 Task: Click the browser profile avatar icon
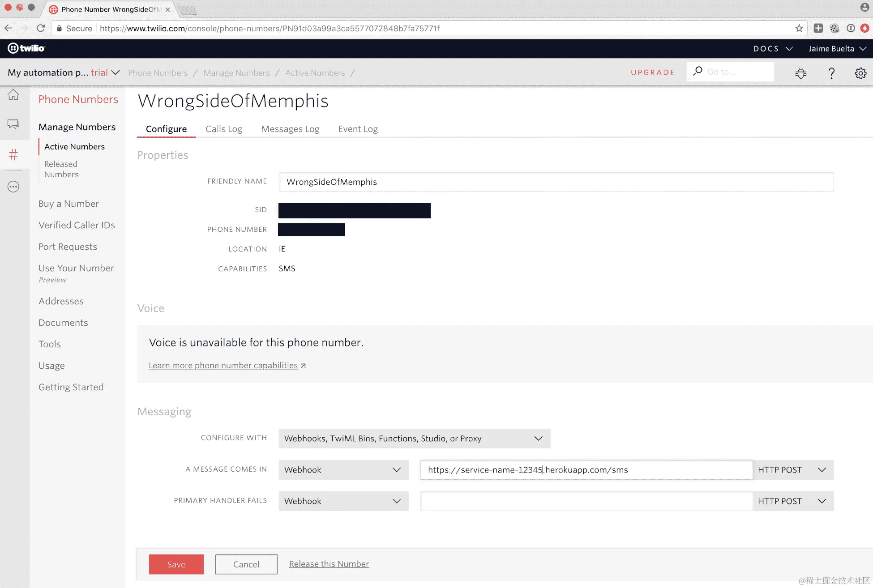coord(864,7)
